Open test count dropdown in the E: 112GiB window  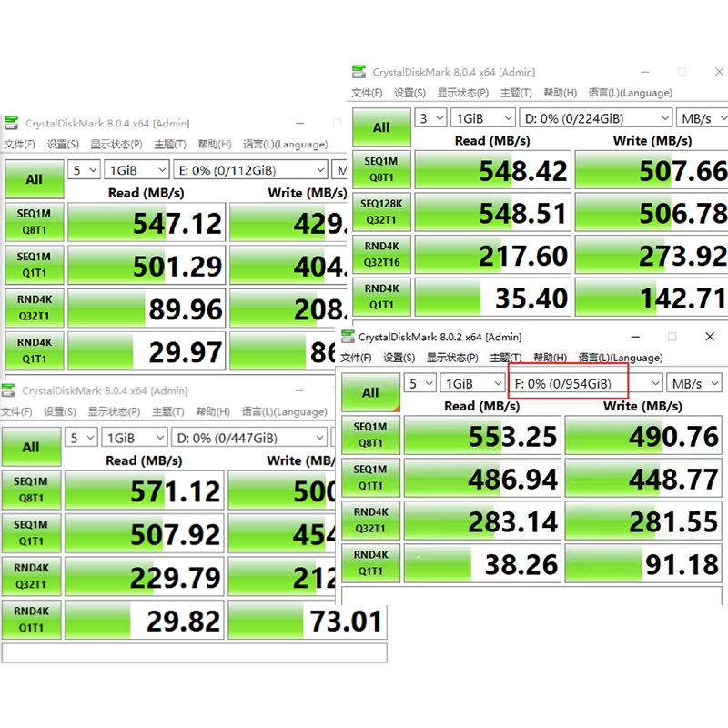[84, 170]
